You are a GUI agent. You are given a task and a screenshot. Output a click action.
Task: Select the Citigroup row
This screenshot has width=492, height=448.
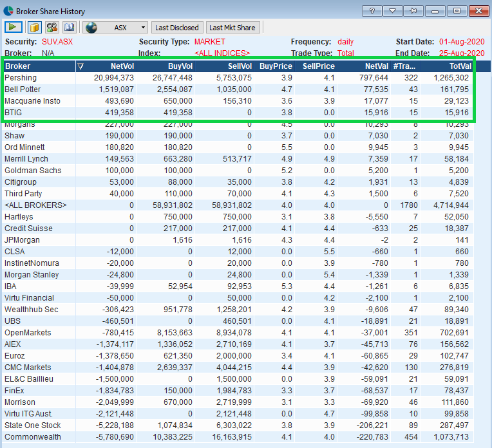click(x=238, y=182)
